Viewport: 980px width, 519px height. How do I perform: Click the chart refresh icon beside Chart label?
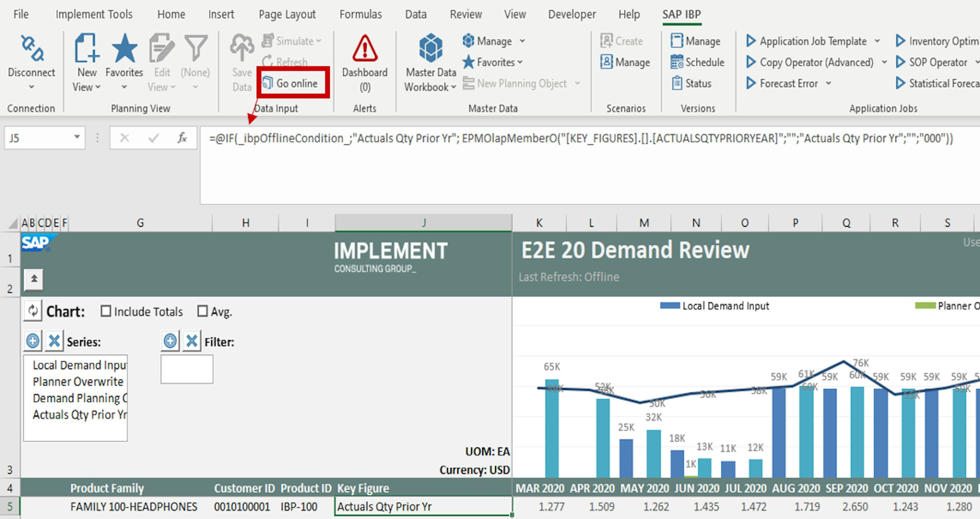click(33, 311)
